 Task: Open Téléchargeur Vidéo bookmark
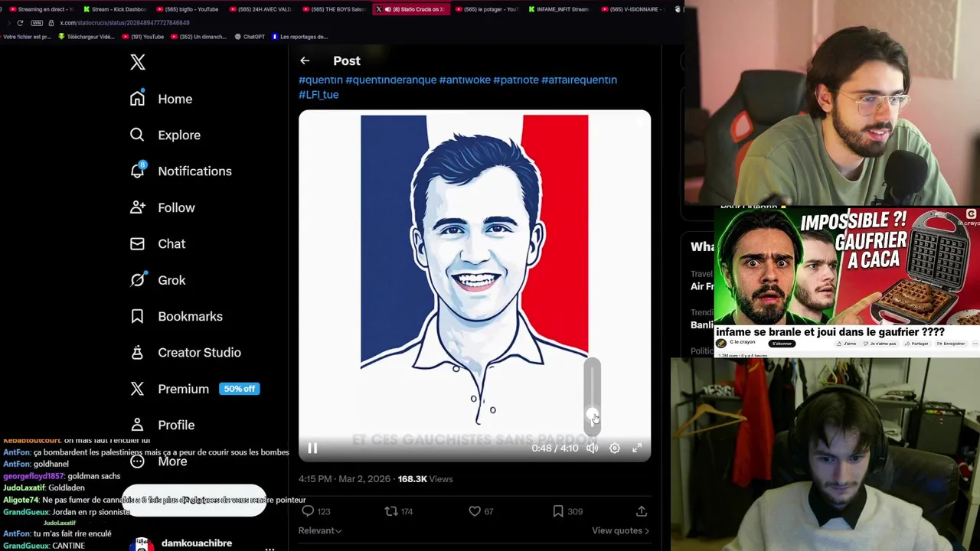(x=86, y=37)
